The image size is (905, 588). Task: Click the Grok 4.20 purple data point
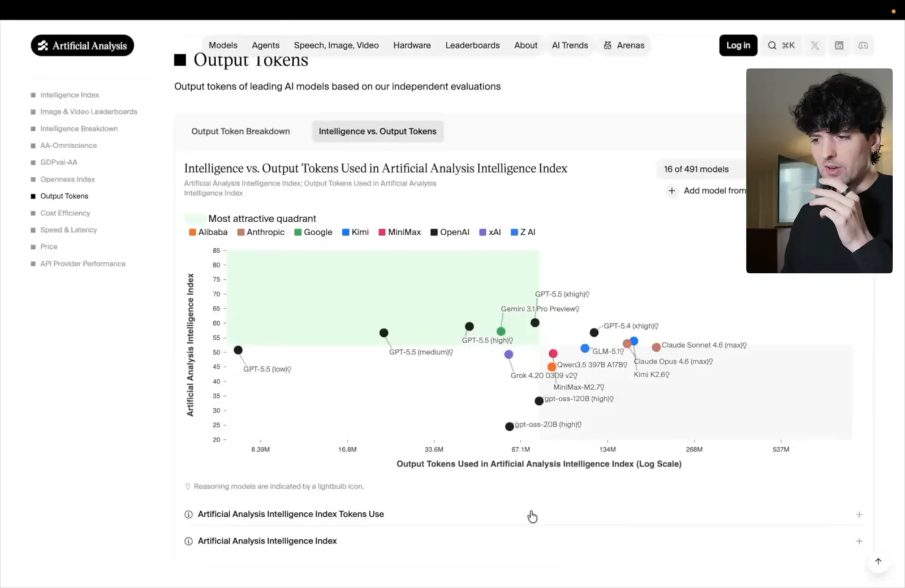click(509, 354)
